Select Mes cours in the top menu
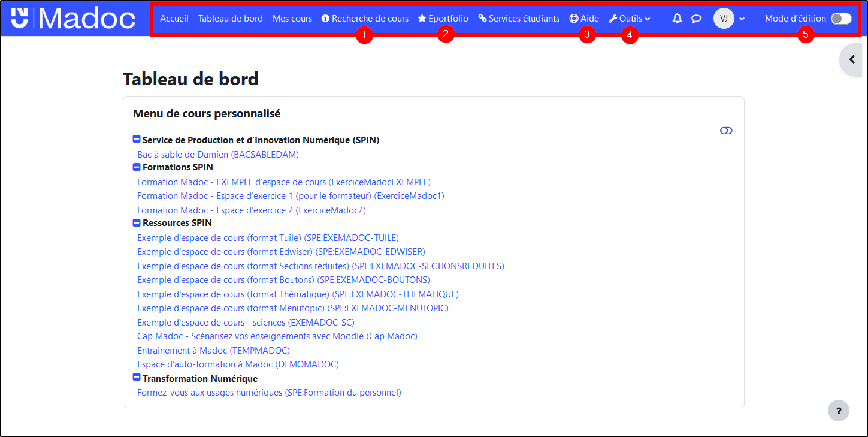 click(x=292, y=19)
